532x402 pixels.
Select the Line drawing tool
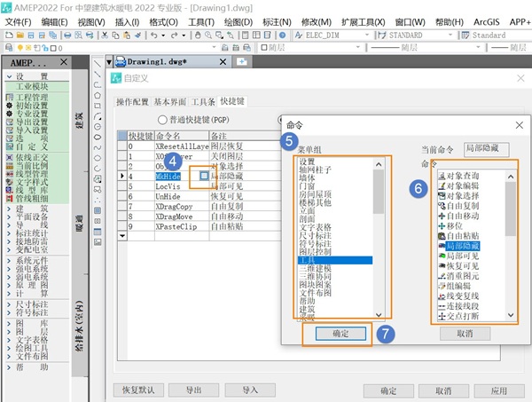(x=98, y=64)
